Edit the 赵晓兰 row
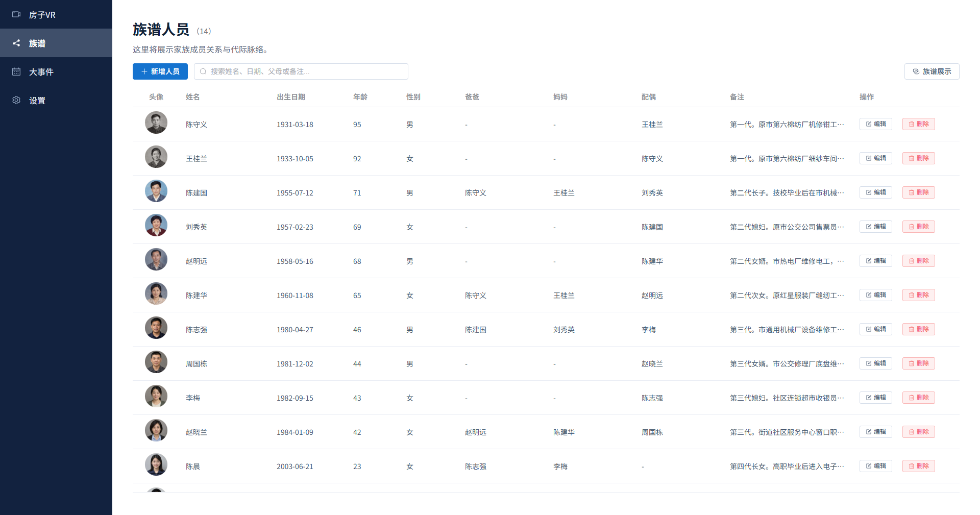Image resolution: width=980 pixels, height=515 pixels. [x=876, y=432]
